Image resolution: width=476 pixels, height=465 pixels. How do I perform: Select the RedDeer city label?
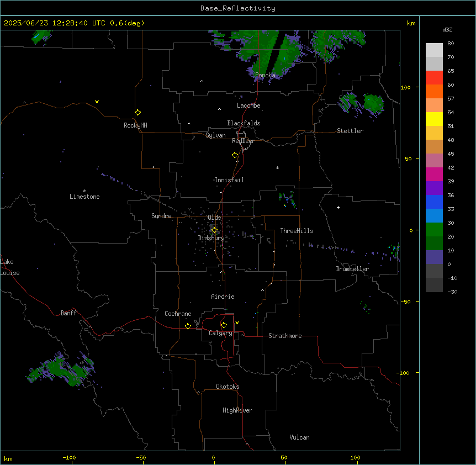click(x=243, y=141)
